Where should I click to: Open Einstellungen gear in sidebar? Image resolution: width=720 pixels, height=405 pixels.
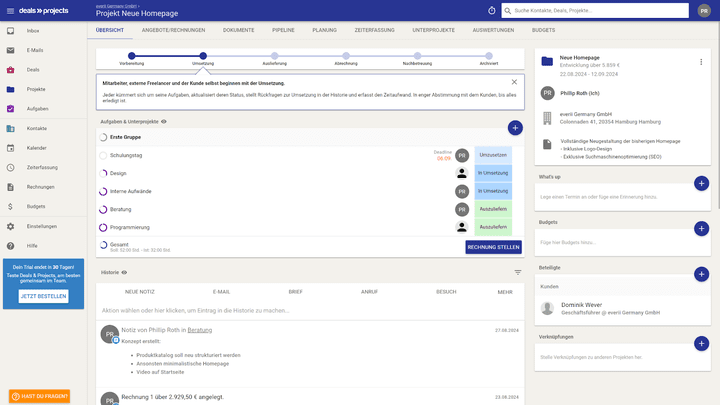point(41,226)
